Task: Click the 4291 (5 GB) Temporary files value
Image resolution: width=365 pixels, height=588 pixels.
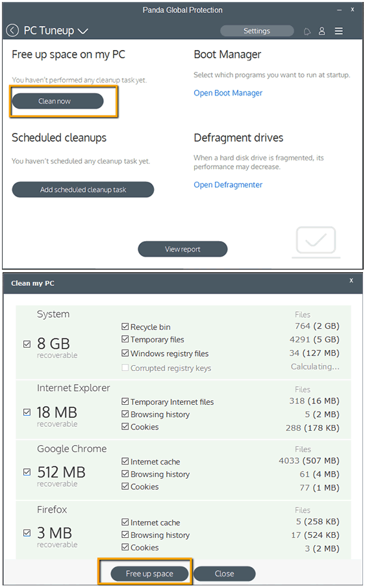Action: [x=314, y=339]
